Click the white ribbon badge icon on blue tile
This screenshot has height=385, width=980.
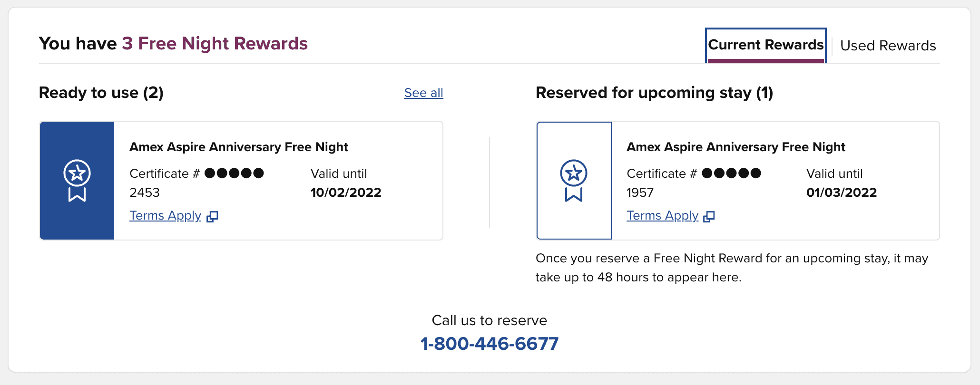coord(77,181)
